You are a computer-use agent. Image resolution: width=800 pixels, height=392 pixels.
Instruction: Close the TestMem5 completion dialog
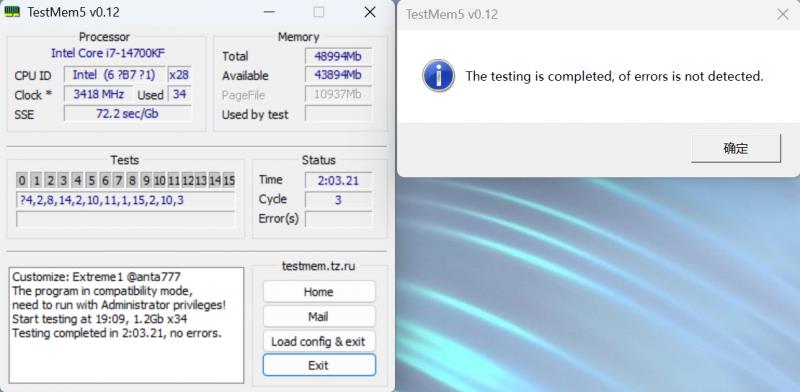(783, 14)
